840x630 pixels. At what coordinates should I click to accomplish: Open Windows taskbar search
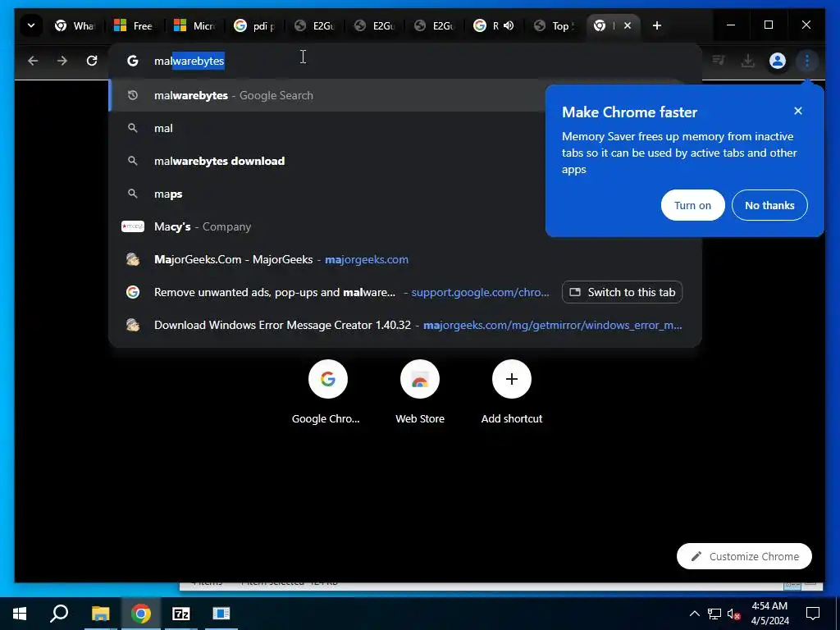(59, 614)
